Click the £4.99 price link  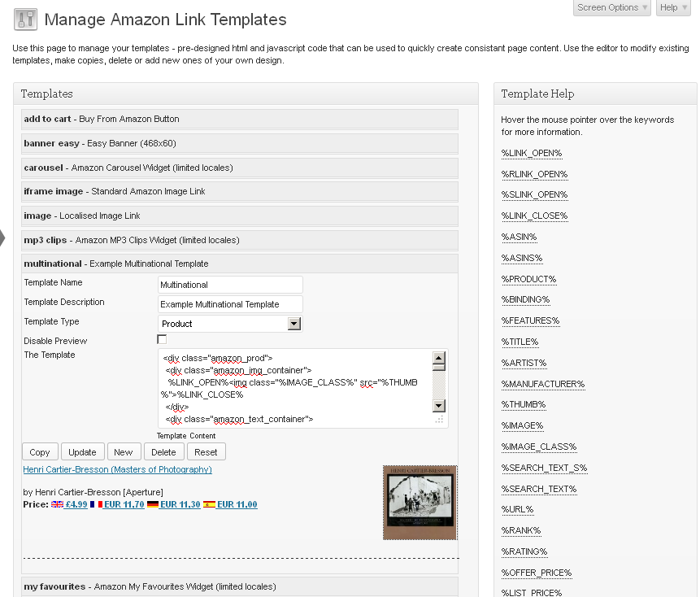tap(76, 504)
